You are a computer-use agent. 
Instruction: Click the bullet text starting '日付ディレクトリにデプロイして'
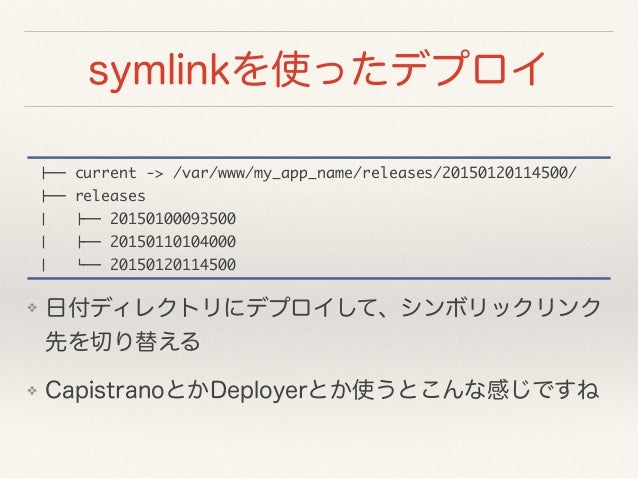(x=323, y=324)
